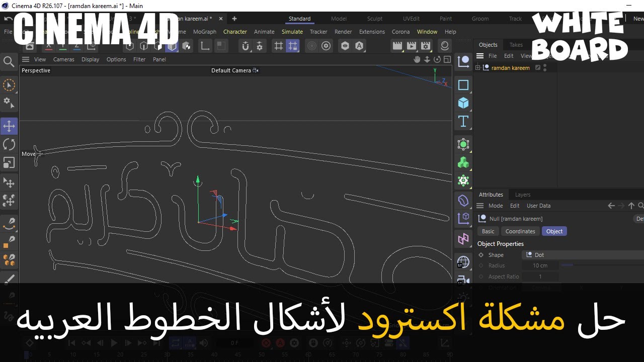Screen dimensions: 644x362
Task: Adjust the Radius slider
Action: click(x=601, y=265)
